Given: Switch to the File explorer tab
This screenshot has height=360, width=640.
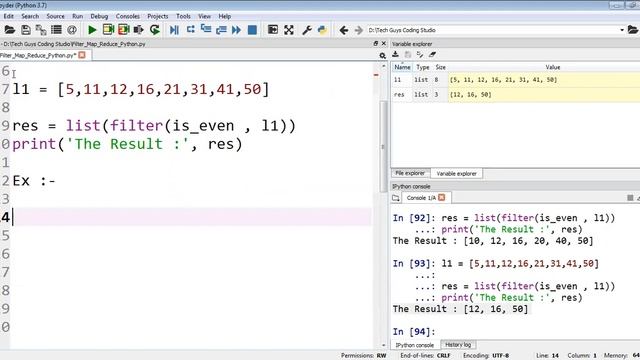Looking at the screenshot, I should pos(410,173).
